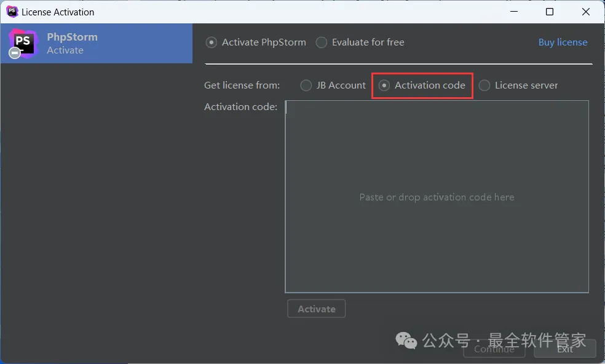Click the Continue button

pos(494,349)
